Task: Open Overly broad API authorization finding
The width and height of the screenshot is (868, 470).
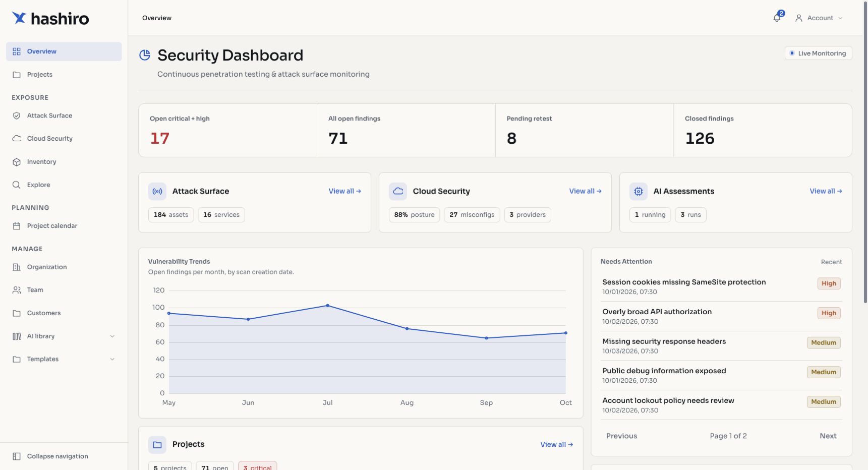Action: pyautogui.click(x=721, y=316)
